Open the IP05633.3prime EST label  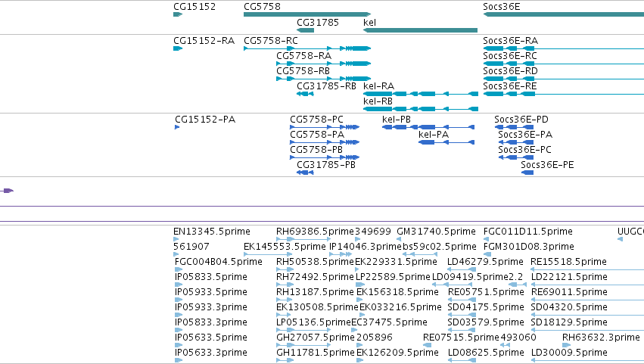click(211, 353)
